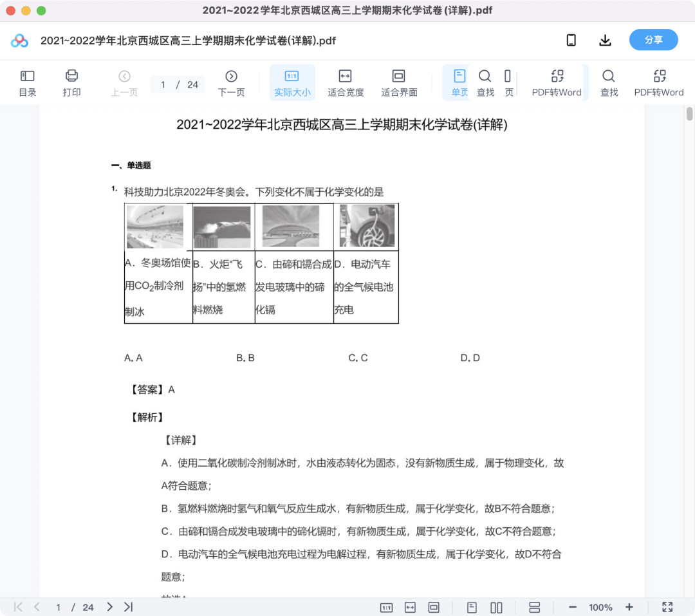Viewport: 695px width, 616px height.
Task: Go to next page in bottom bar
Action: coord(109,607)
